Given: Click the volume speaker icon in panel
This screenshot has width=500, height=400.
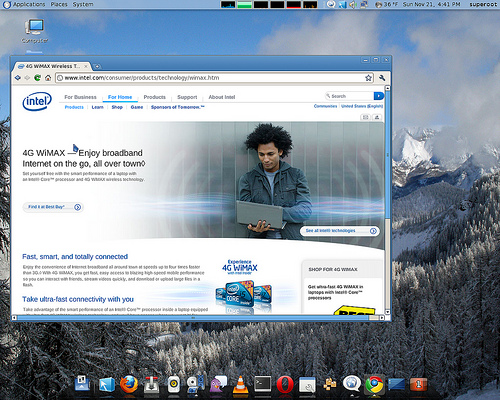Looking at the screenshot, I should point(353,4).
